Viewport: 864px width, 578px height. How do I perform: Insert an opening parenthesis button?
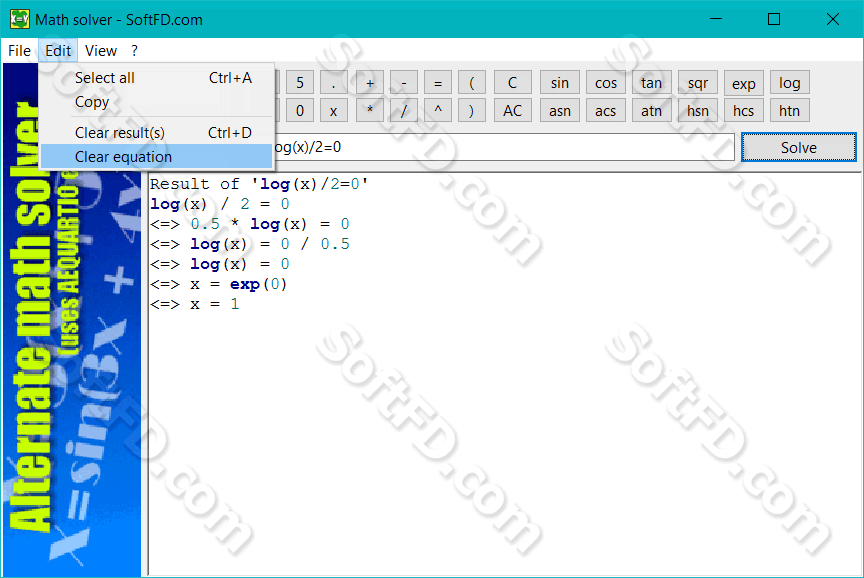472,83
